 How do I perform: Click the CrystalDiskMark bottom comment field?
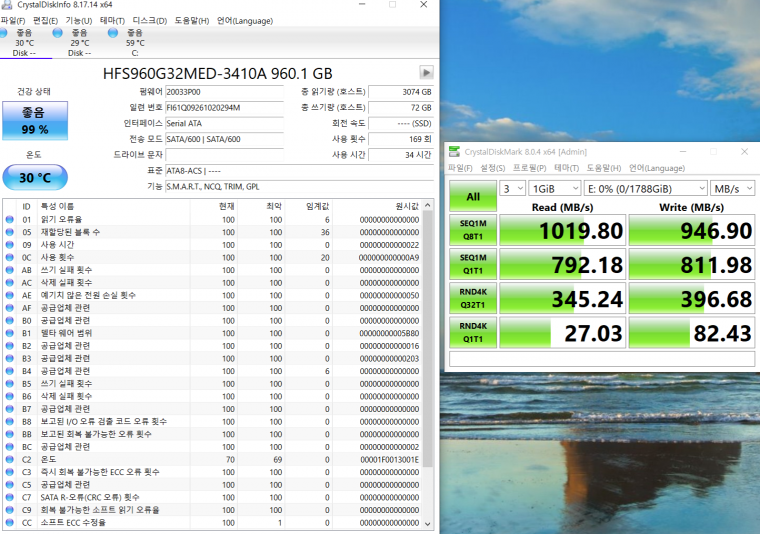coord(602,359)
